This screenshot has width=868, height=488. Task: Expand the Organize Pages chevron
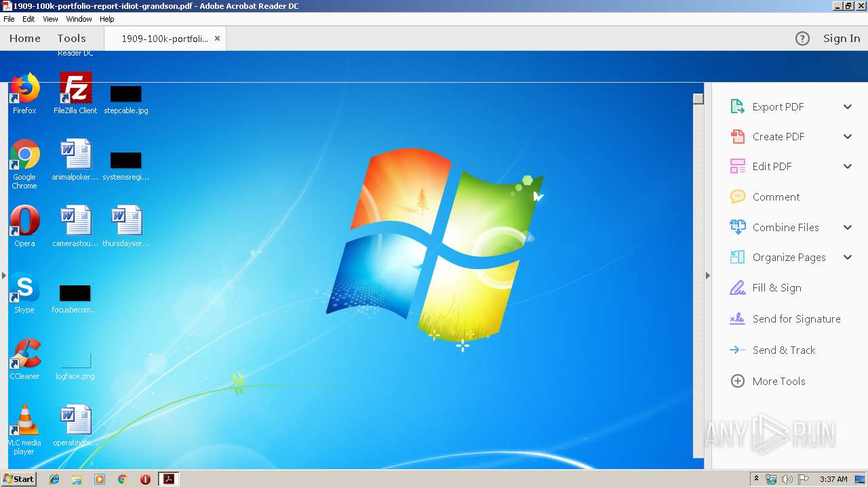click(848, 257)
